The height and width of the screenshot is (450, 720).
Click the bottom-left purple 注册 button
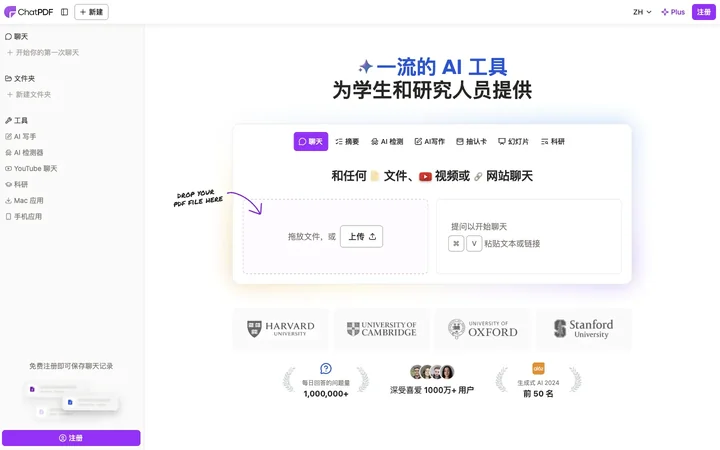tap(71, 438)
